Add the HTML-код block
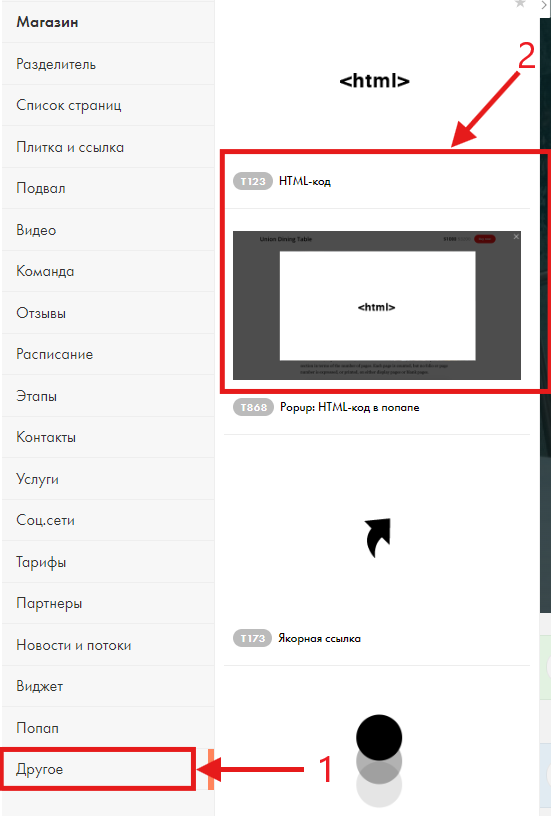Image resolution: width=551 pixels, height=816 pixels. point(305,181)
